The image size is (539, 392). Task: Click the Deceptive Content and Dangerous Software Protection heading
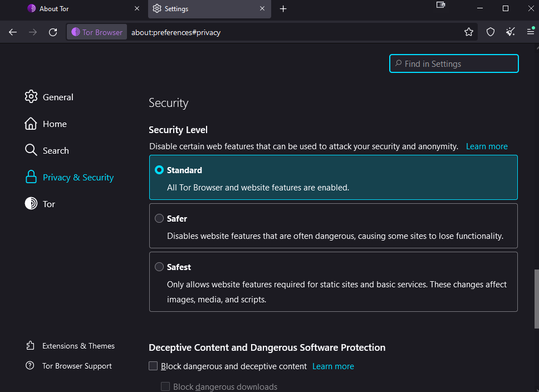click(x=267, y=347)
